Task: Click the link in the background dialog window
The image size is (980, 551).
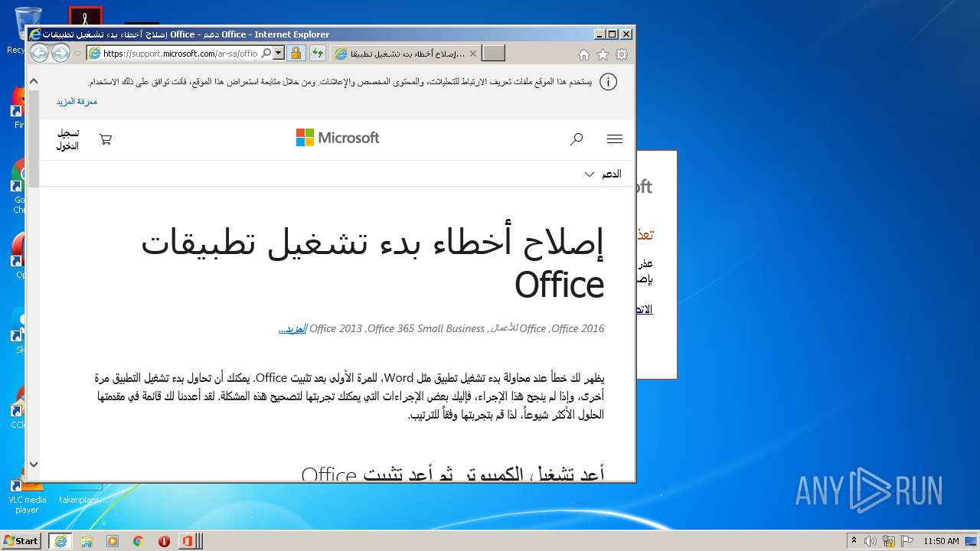Action: point(645,309)
